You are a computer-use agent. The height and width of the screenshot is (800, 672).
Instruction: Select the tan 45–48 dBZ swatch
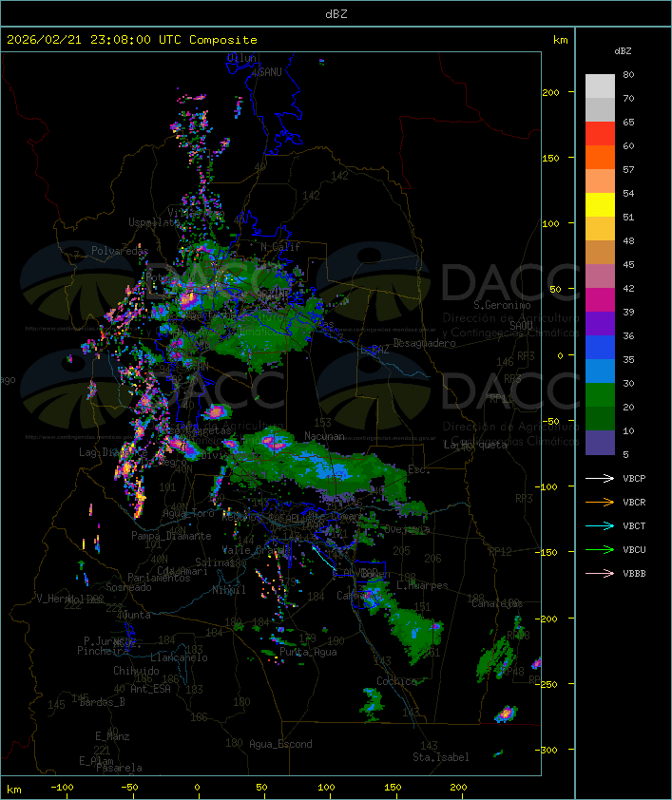click(x=600, y=253)
